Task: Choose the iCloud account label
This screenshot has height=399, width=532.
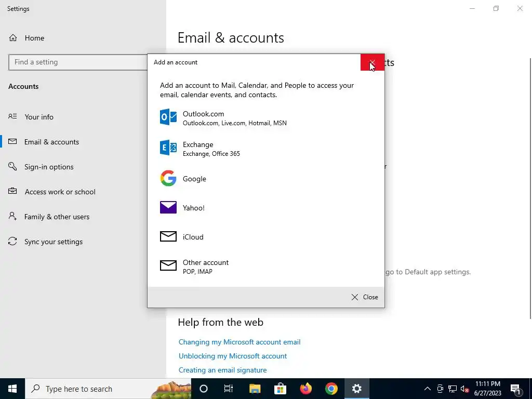Action: (x=193, y=237)
